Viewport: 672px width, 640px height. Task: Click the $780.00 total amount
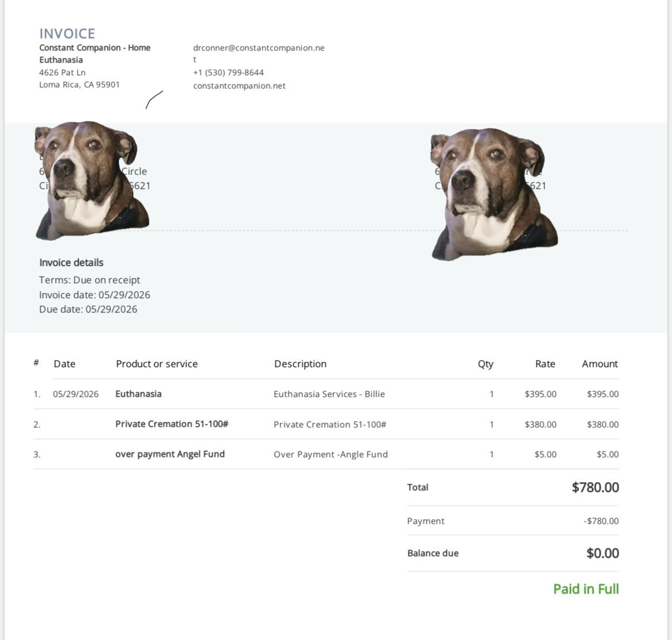(x=595, y=487)
